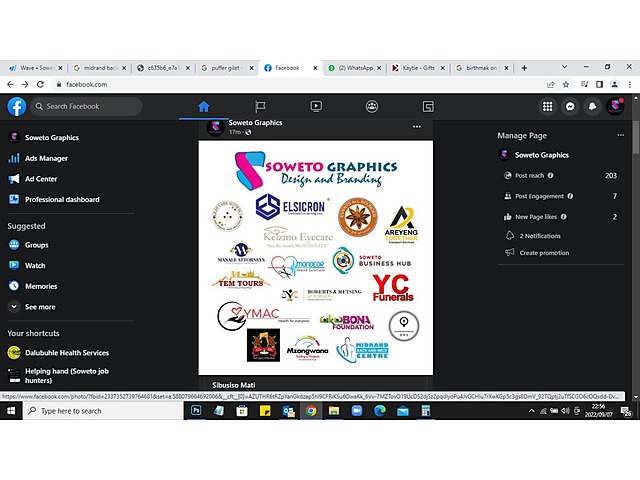This screenshot has height=480, width=640.
Task: Open the Watch video icon in top bar
Action: pos(316,106)
